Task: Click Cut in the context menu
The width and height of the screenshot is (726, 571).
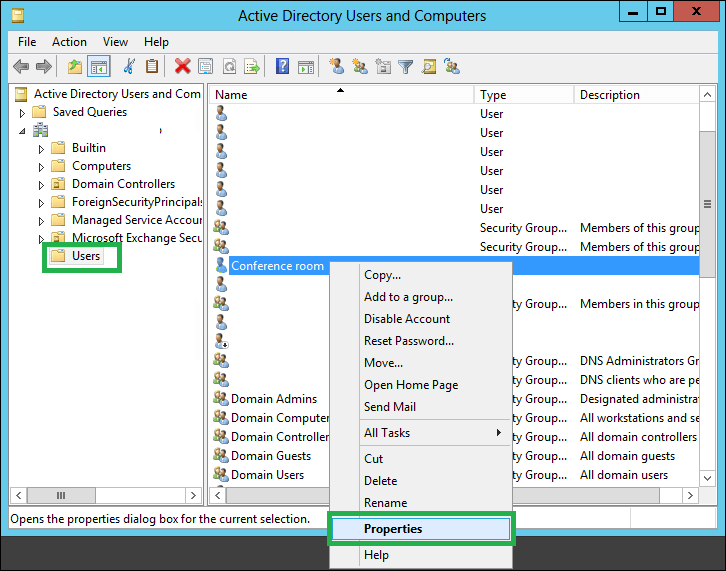Action: (420, 458)
